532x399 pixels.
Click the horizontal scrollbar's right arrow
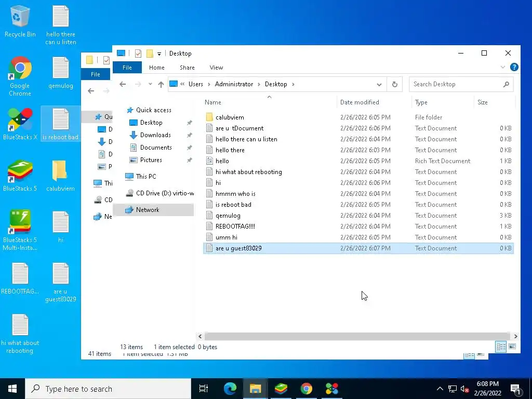tap(516, 336)
